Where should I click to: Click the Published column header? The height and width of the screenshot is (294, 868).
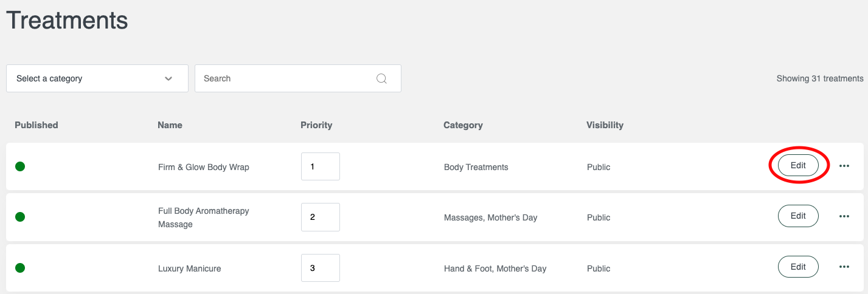[36, 125]
